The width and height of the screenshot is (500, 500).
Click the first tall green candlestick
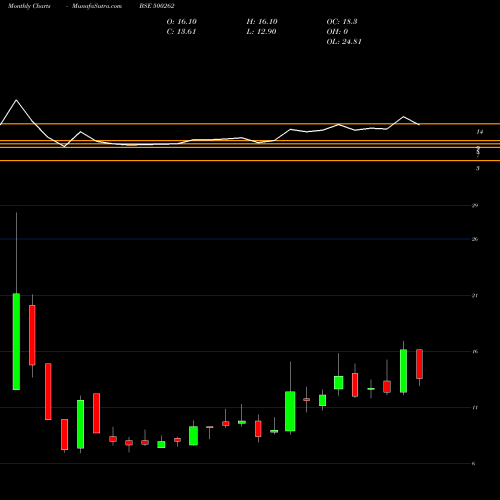tap(16, 341)
